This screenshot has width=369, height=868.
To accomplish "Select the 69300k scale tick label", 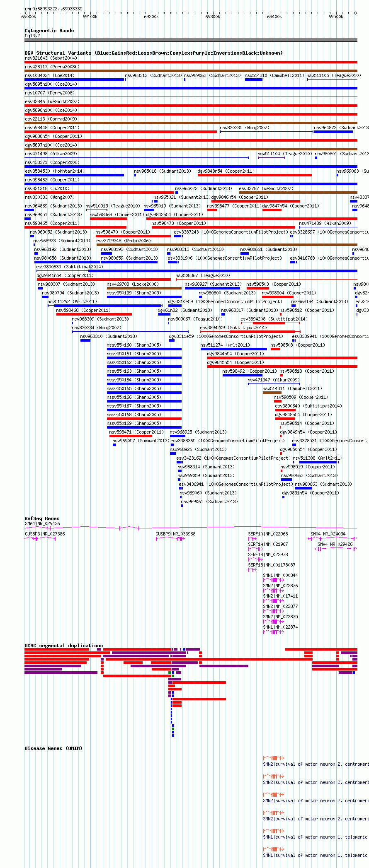I will point(213,17).
